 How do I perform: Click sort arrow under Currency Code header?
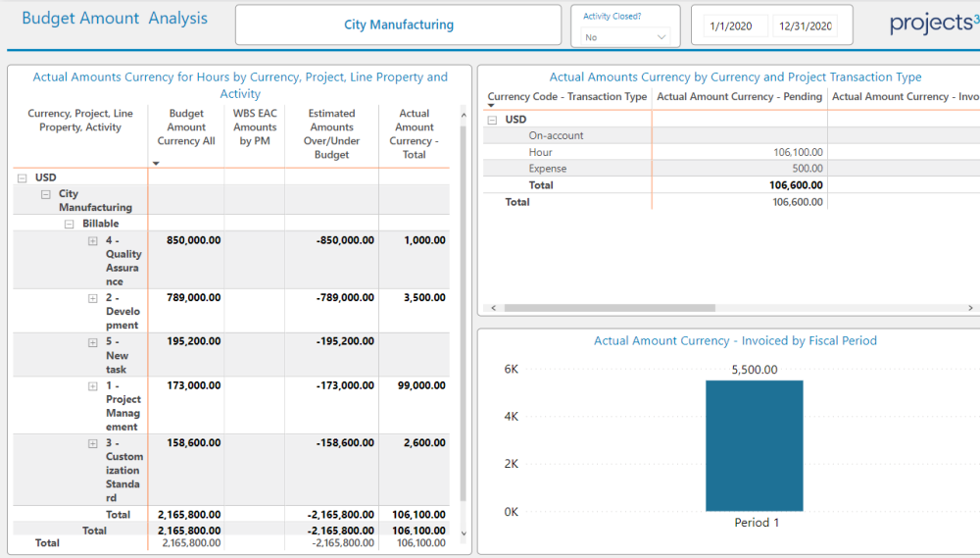coord(491,106)
